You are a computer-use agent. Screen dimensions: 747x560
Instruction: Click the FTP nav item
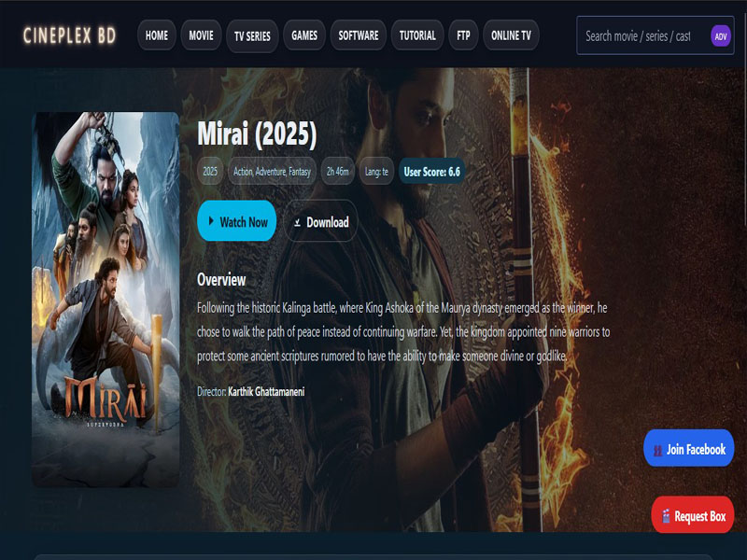(x=463, y=35)
